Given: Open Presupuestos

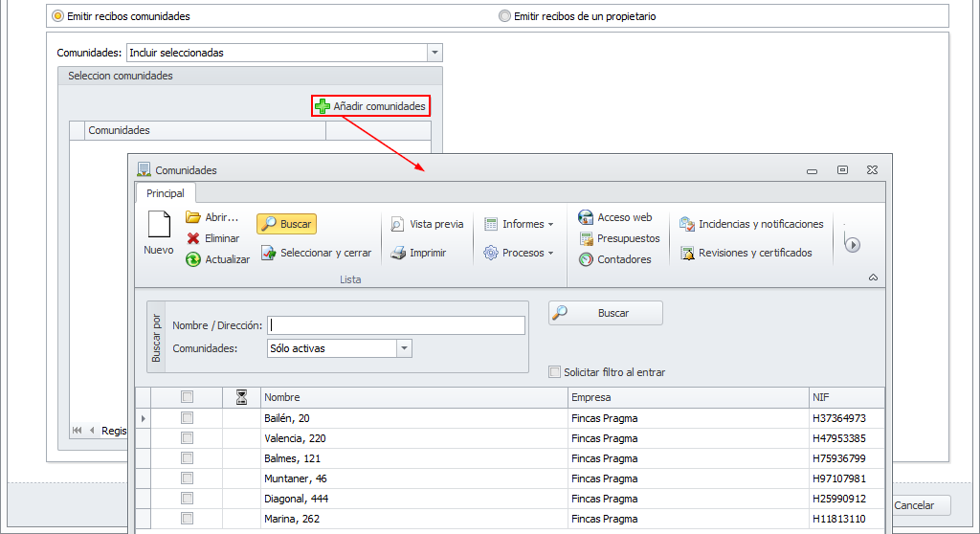Looking at the screenshot, I should pos(619,238).
